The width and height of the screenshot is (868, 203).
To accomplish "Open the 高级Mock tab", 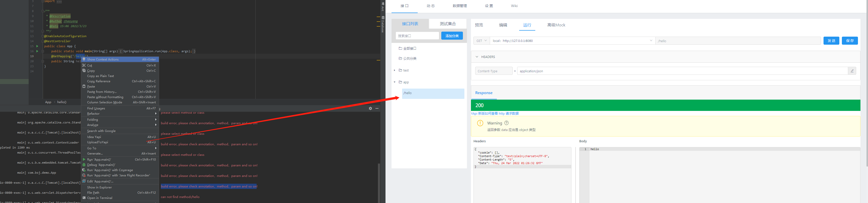I will coord(556,25).
